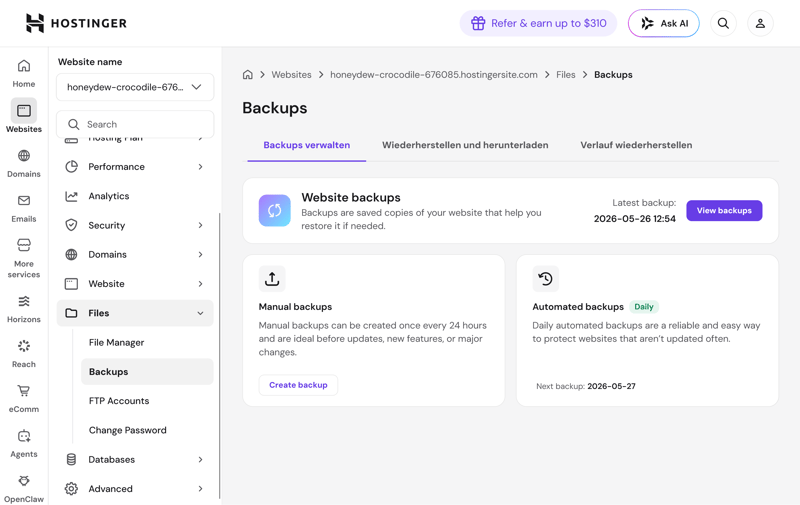The width and height of the screenshot is (800, 505).
Task: Open Websites in the left rail
Action: click(24, 117)
